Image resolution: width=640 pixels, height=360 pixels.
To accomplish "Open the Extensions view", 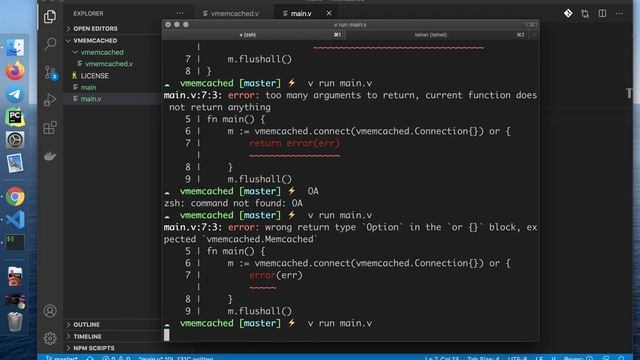I will tap(50, 128).
